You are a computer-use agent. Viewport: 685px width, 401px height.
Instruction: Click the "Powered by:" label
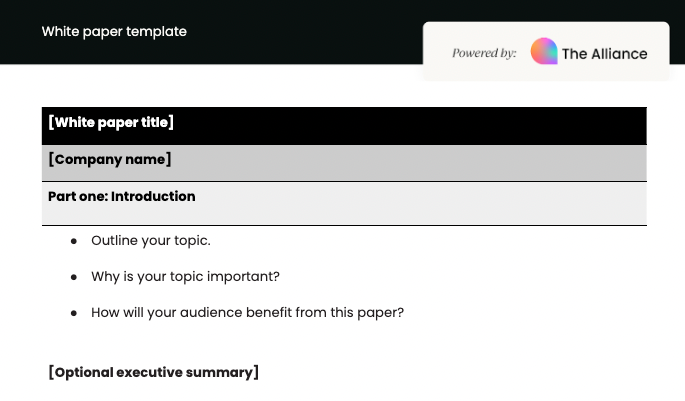point(484,53)
